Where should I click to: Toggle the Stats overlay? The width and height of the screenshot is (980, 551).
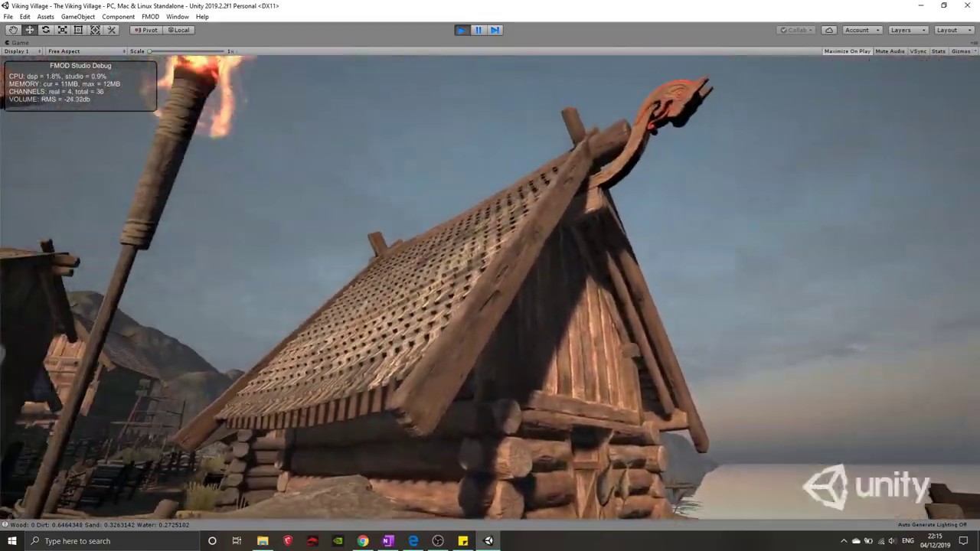(938, 51)
